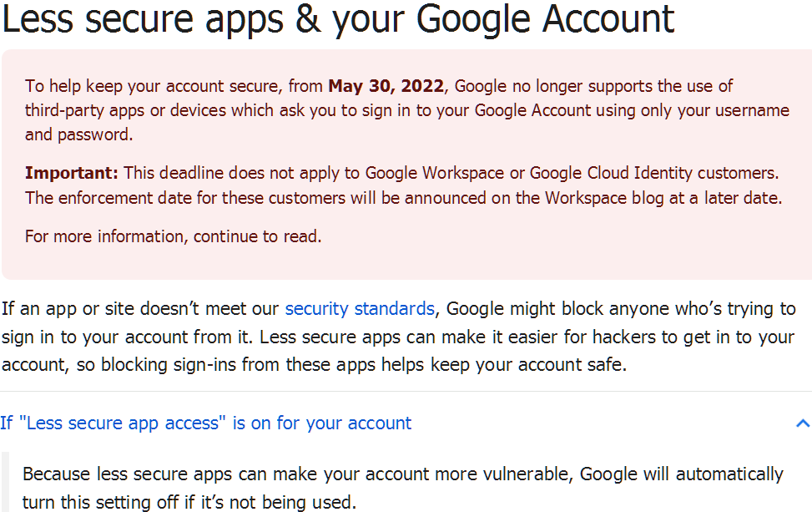Toggle the "Less secure app access" section heading

pyautogui.click(x=205, y=423)
